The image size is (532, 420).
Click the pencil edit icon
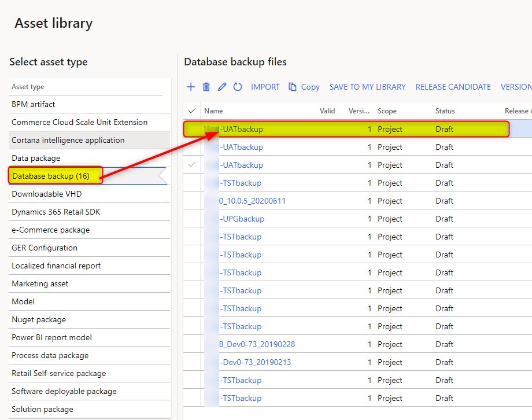coord(222,87)
